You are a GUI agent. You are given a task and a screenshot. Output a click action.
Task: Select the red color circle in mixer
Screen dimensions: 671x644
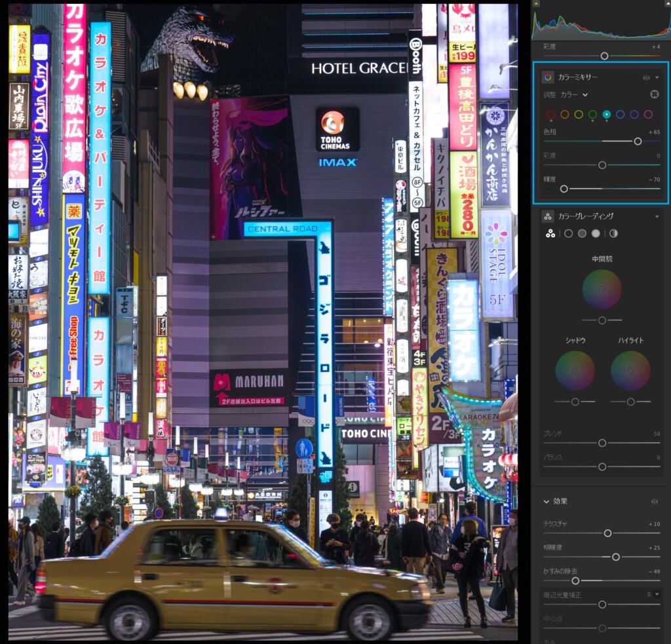click(550, 114)
